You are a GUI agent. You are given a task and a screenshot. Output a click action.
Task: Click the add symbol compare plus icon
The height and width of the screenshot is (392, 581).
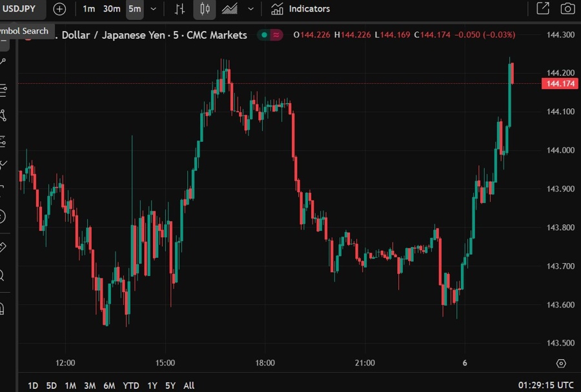pos(59,9)
